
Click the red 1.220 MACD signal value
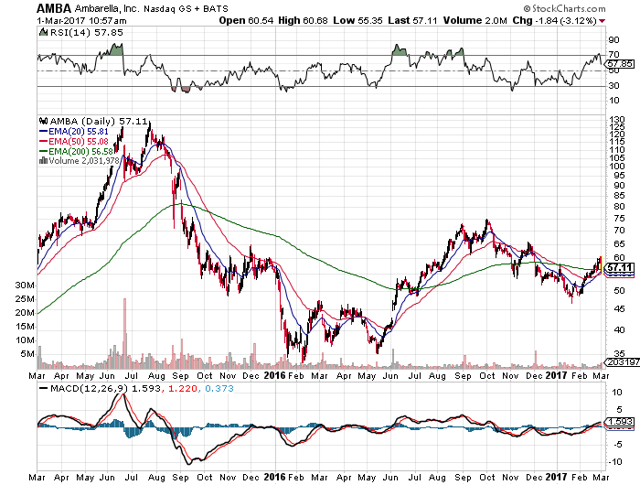182,389
